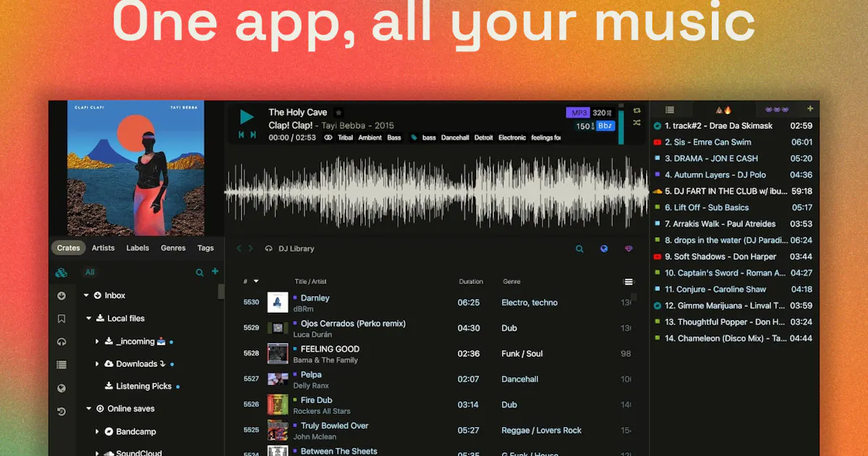Open the history icon in sidebar
This screenshot has height=456, width=868.
tap(61, 411)
